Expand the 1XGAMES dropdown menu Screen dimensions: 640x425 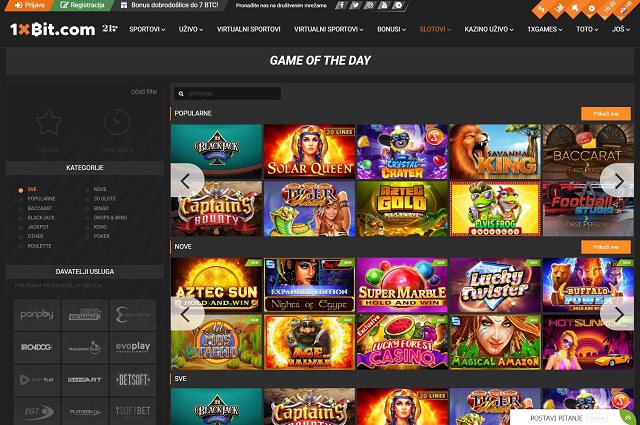[544, 29]
